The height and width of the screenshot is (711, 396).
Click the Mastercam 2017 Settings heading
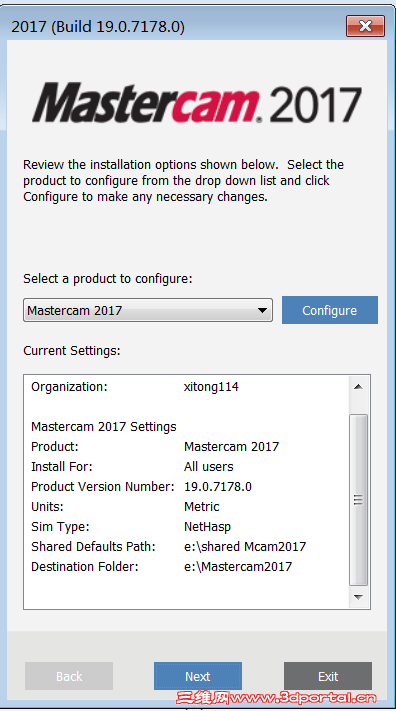click(103, 427)
